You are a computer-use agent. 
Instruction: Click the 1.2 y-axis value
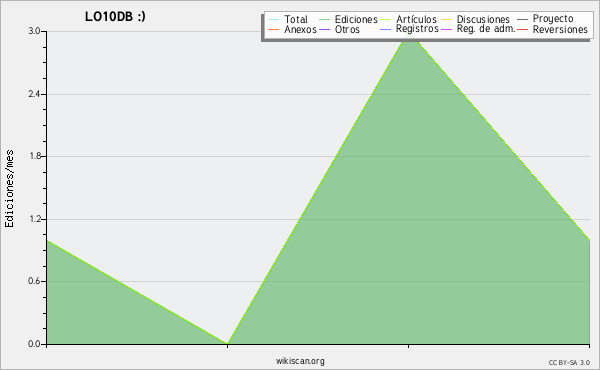(x=34, y=219)
